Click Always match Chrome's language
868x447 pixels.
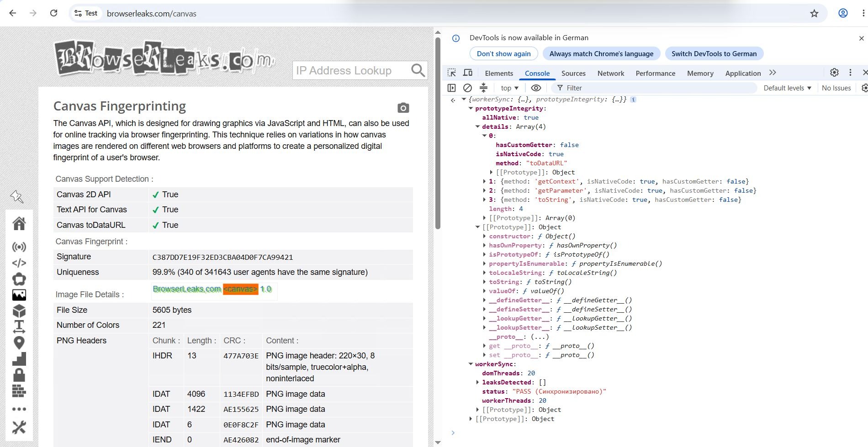[601, 53]
